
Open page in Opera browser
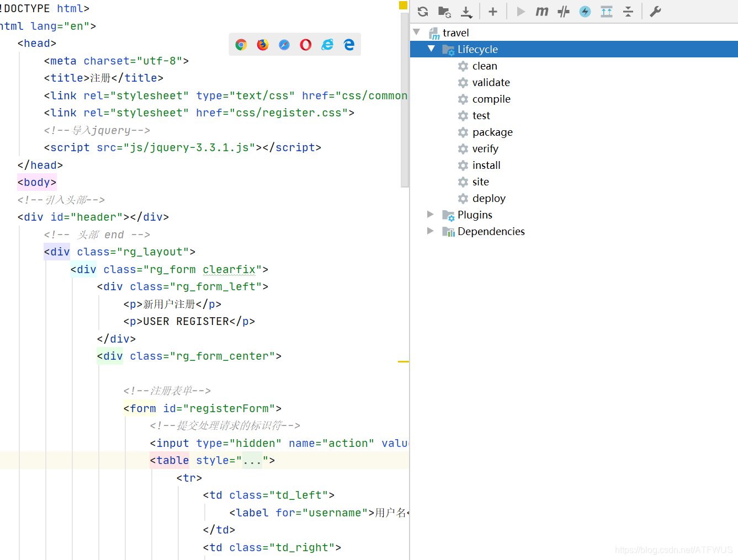tap(306, 45)
